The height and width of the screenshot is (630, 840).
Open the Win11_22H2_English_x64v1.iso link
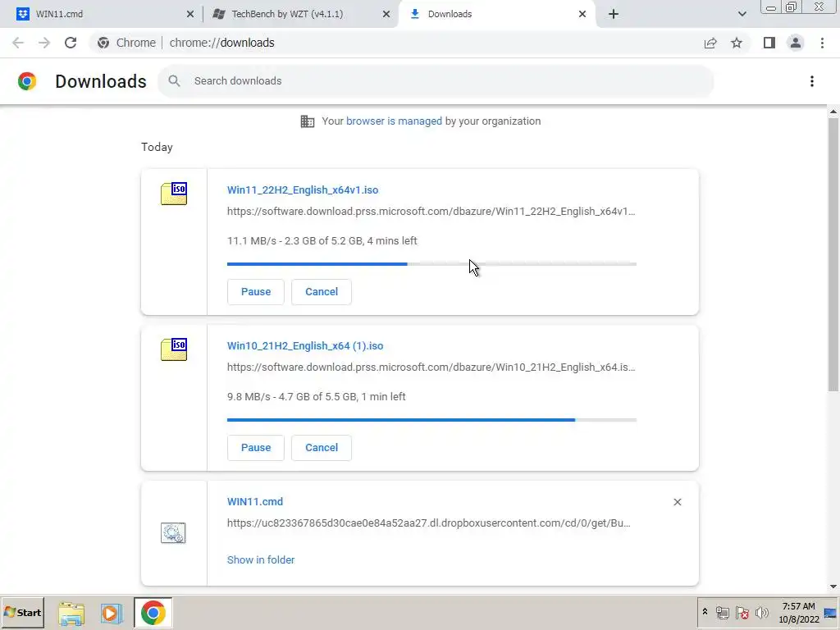coord(303,190)
